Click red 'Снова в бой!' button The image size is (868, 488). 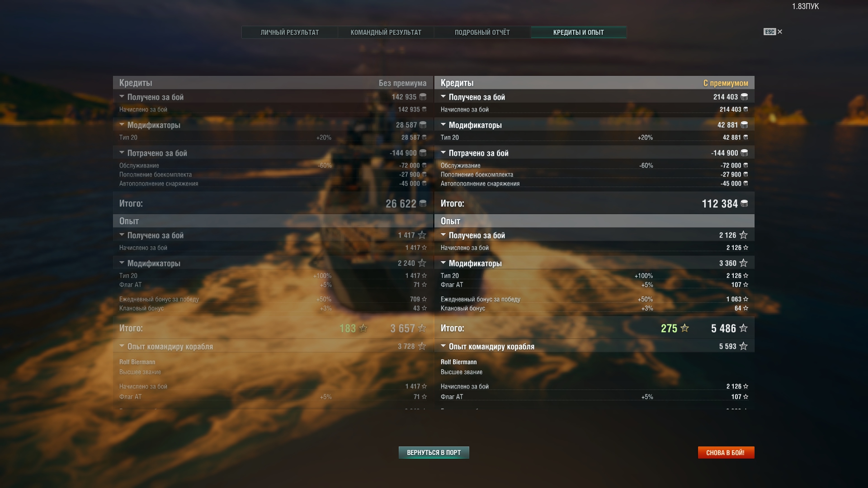pyautogui.click(x=726, y=452)
